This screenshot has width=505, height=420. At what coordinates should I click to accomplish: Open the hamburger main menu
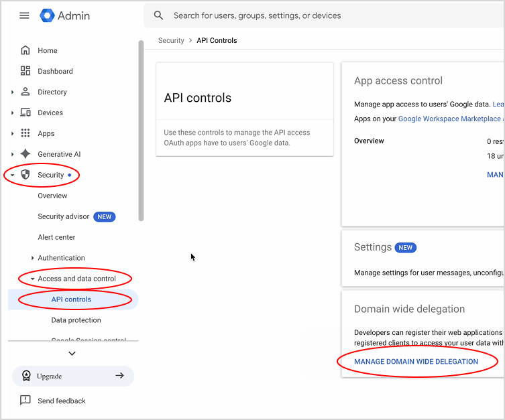pos(24,15)
